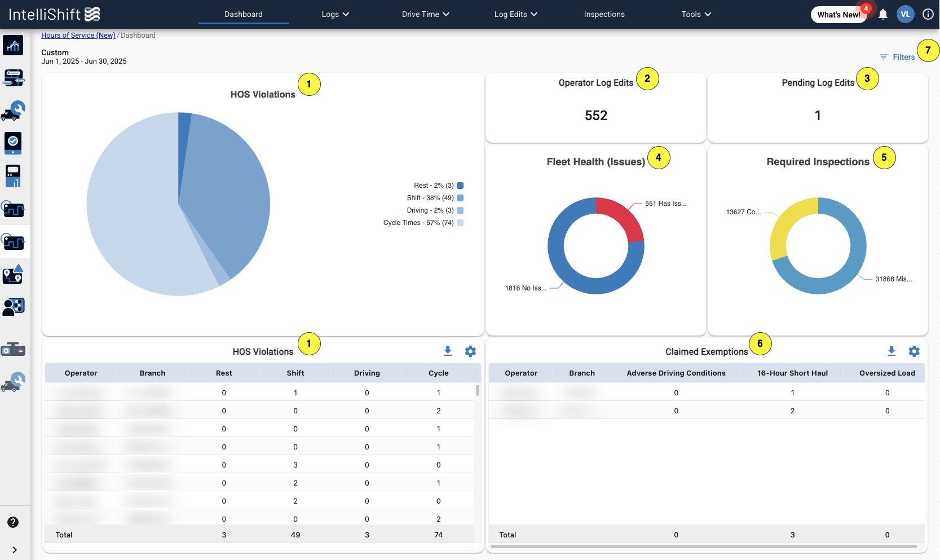Sort by the Shift column header
940x560 pixels.
295,373
